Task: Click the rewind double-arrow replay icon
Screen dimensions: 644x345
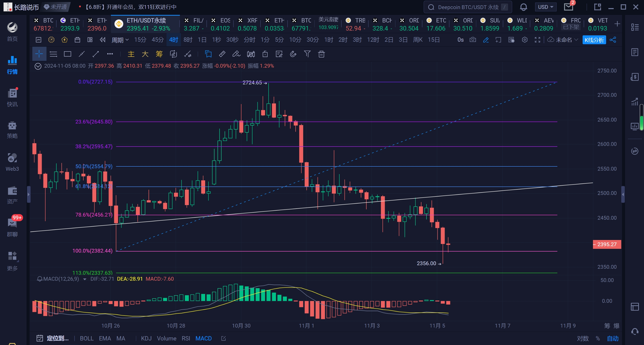Action: pyautogui.click(x=103, y=40)
